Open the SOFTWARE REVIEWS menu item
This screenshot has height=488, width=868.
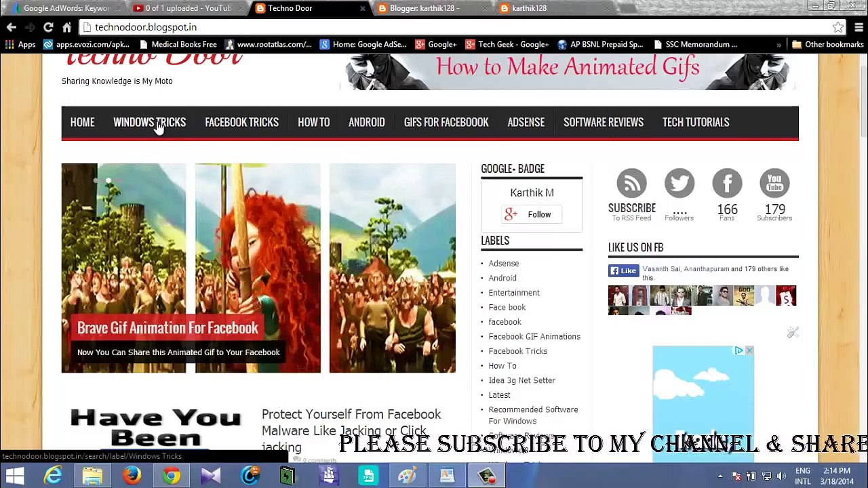pyautogui.click(x=604, y=123)
